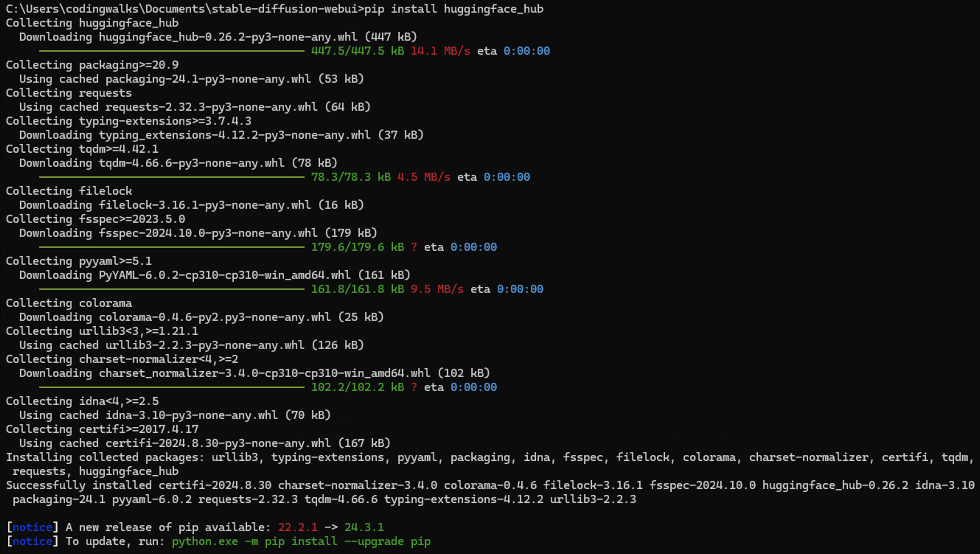Screen dimensions: 980x554
Task: Click the red pip version 22.2.1
Action: point(297,527)
